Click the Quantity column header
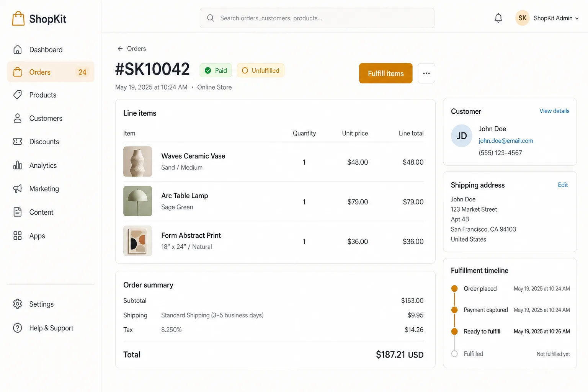 [x=304, y=133]
